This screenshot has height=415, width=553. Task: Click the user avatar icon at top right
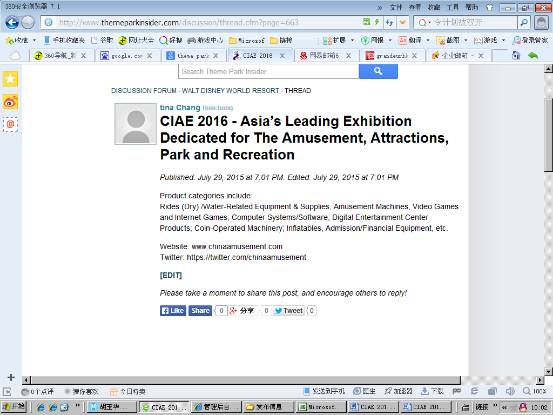click(541, 23)
